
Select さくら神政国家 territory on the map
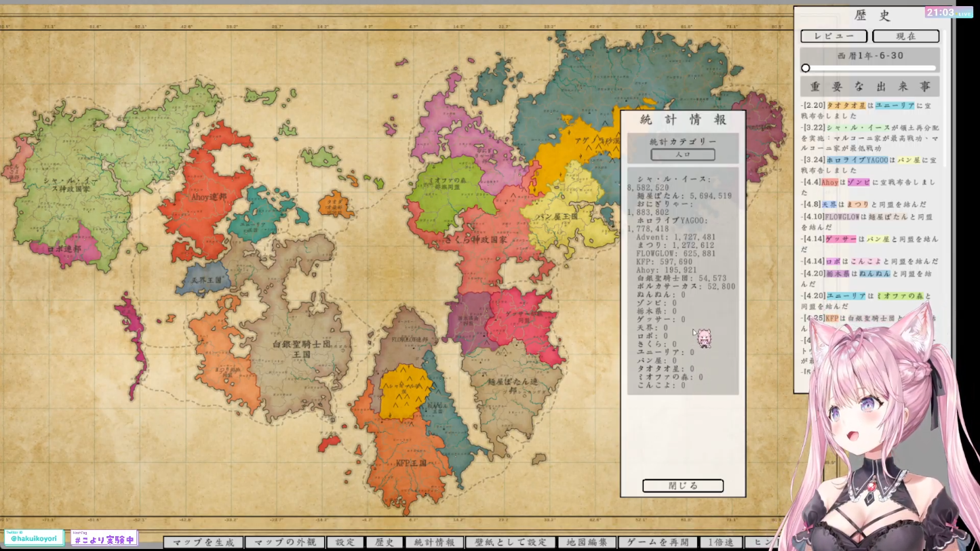[476, 239]
